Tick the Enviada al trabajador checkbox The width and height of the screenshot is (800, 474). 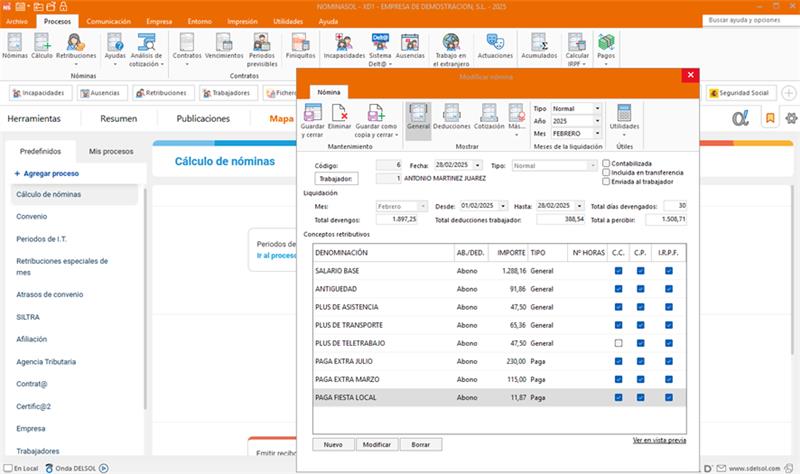pyautogui.click(x=606, y=182)
